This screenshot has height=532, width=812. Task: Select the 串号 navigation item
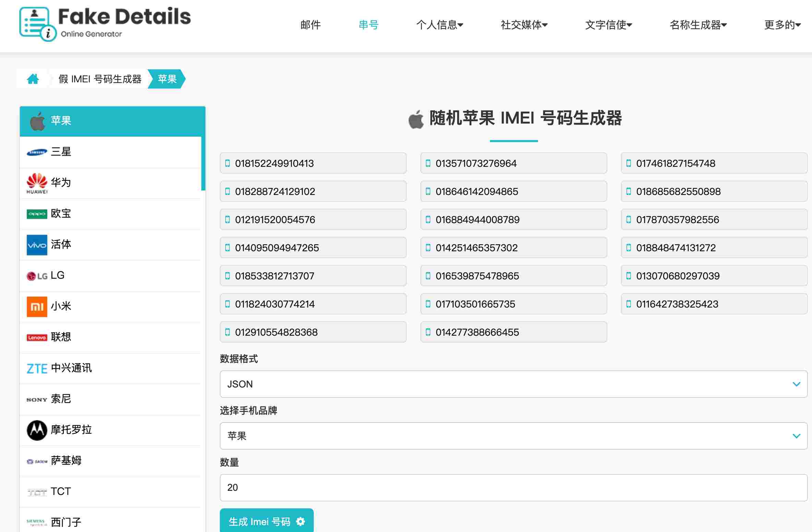pos(369,25)
